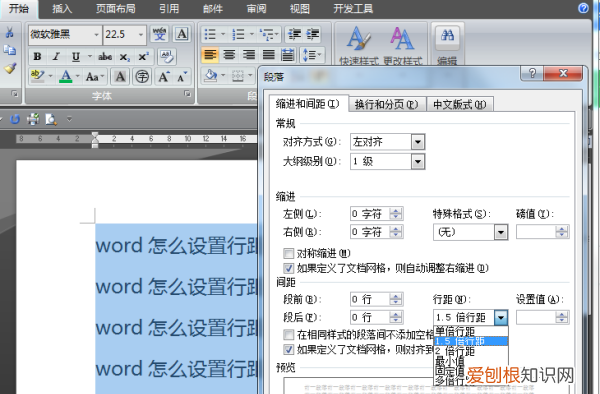Image resolution: width=600 pixels, height=394 pixels.
Task: Uncheck 如果定义了文档网格，则对齐到网格 checkbox
Action: pos(289,349)
